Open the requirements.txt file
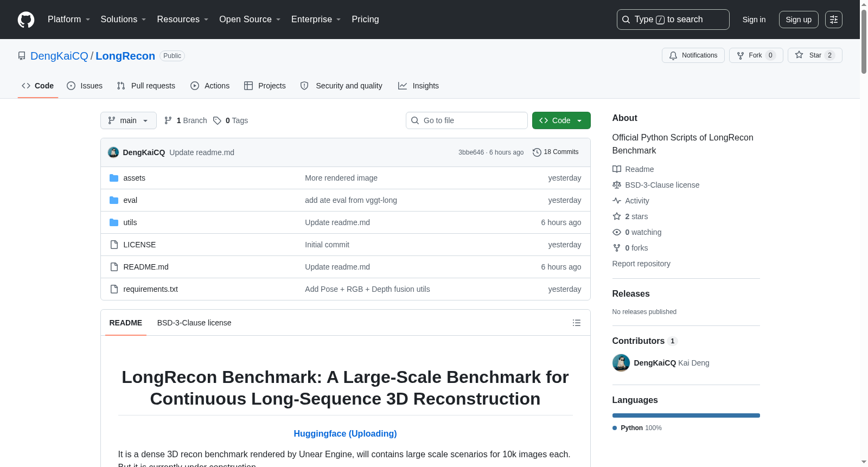 [x=150, y=289]
